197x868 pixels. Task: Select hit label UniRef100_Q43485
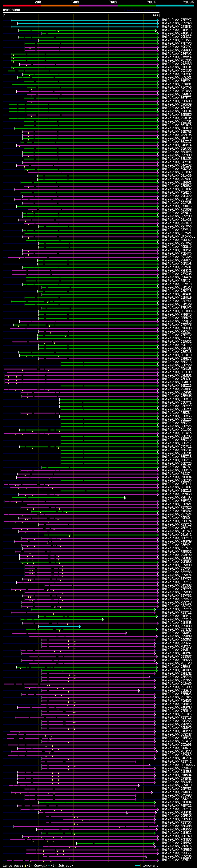point(176,64)
